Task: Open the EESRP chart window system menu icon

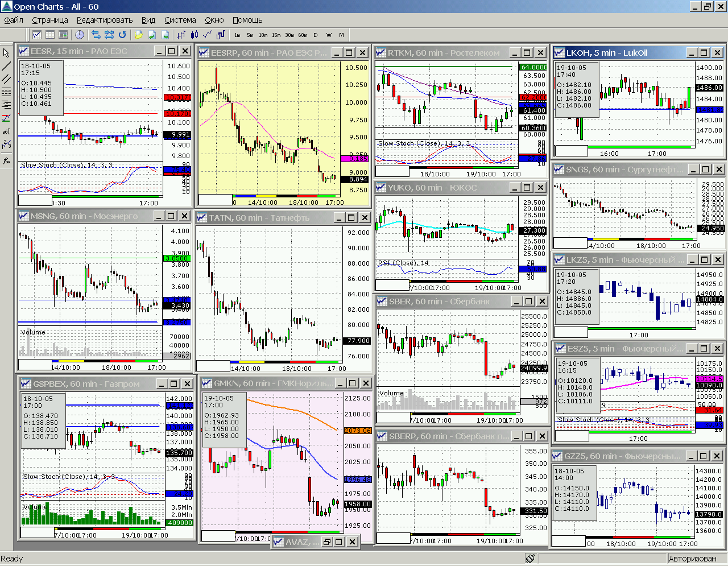Action: point(204,53)
